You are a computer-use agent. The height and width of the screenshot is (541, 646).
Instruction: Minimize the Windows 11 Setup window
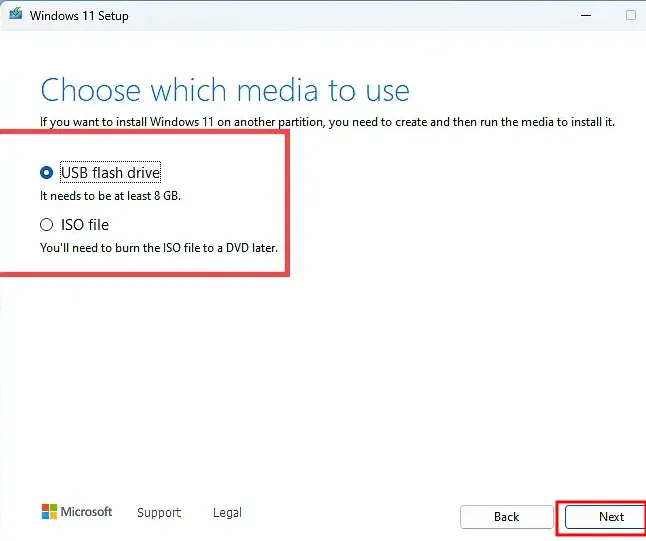coord(586,15)
